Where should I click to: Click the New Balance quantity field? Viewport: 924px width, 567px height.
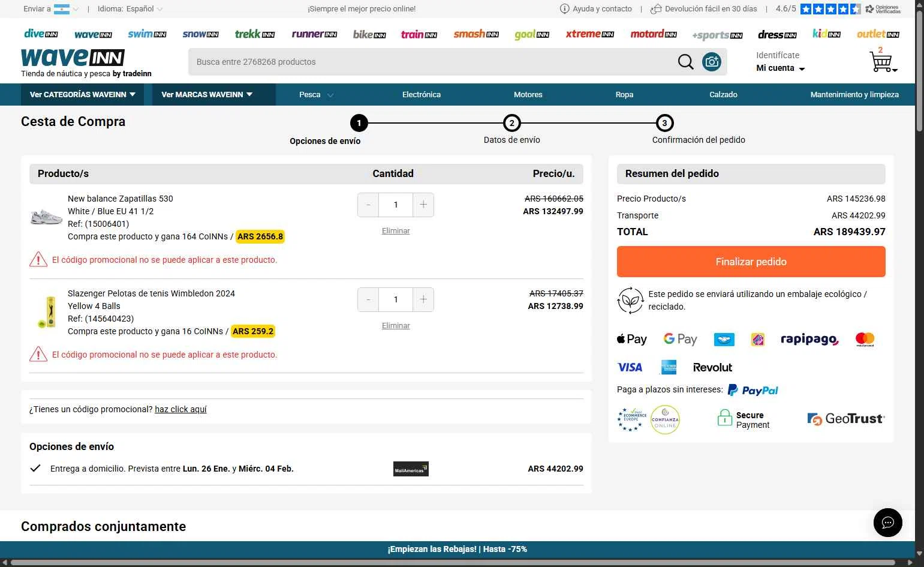click(x=396, y=205)
